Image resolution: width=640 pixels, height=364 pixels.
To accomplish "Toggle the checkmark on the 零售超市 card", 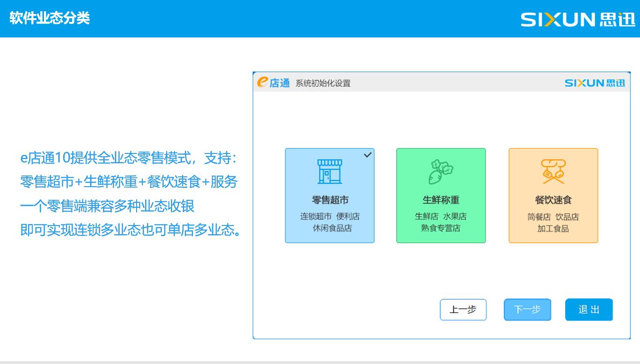I will [368, 155].
